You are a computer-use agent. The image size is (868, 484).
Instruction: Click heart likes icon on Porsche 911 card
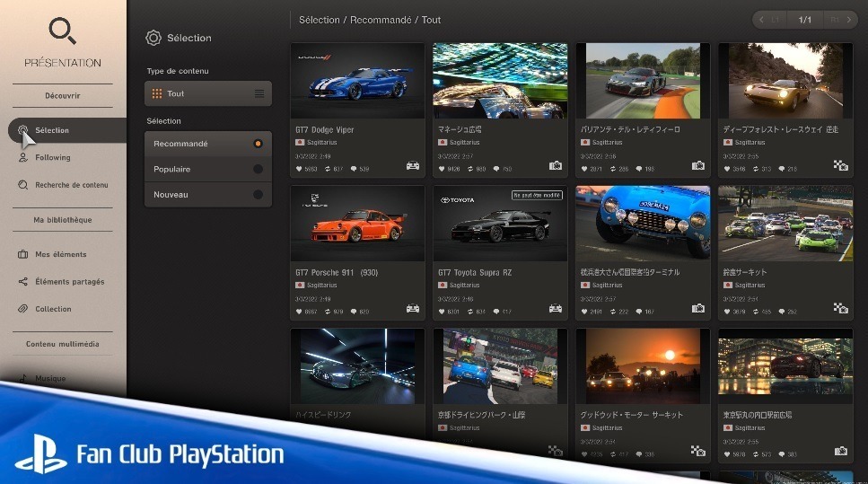pyautogui.click(x=299, y=312)
